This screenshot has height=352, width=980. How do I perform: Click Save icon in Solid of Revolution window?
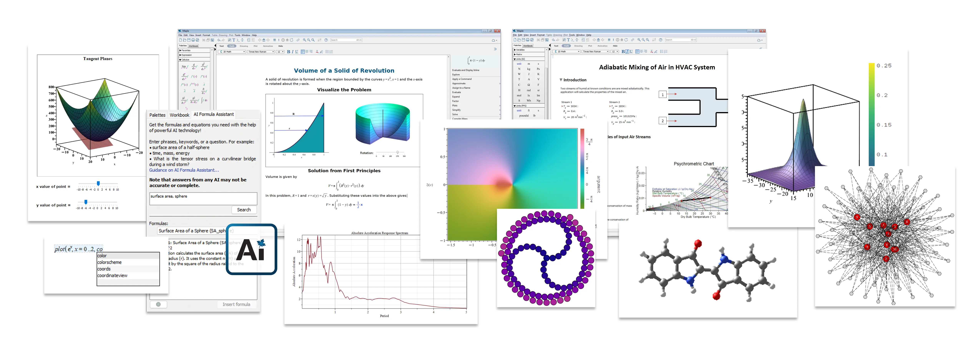(x=189, y=40)
